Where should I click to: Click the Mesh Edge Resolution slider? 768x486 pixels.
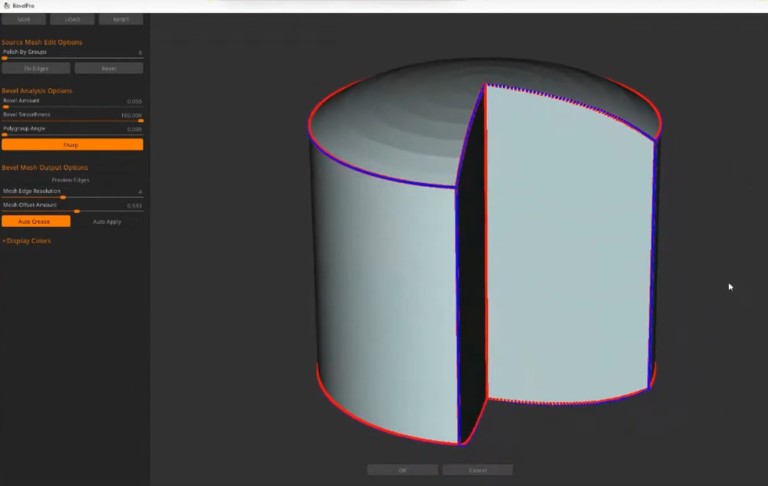pyautogui.click(x=72, y=197)
